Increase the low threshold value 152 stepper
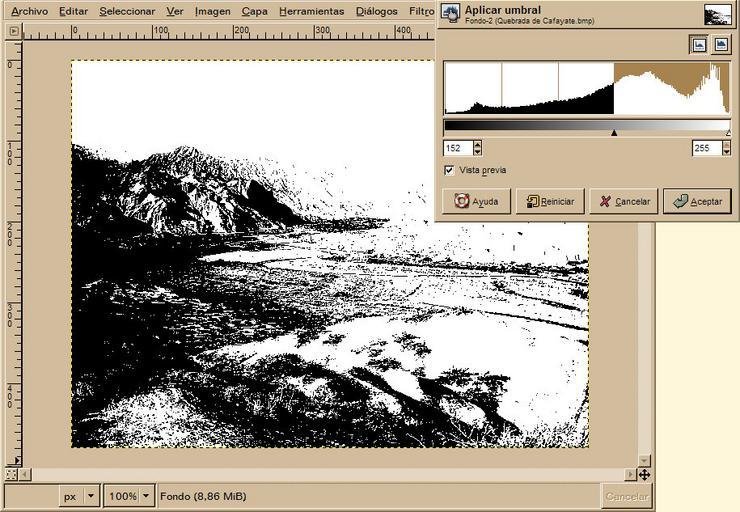This screenshot has width=740, height=512. click(477, 144)
